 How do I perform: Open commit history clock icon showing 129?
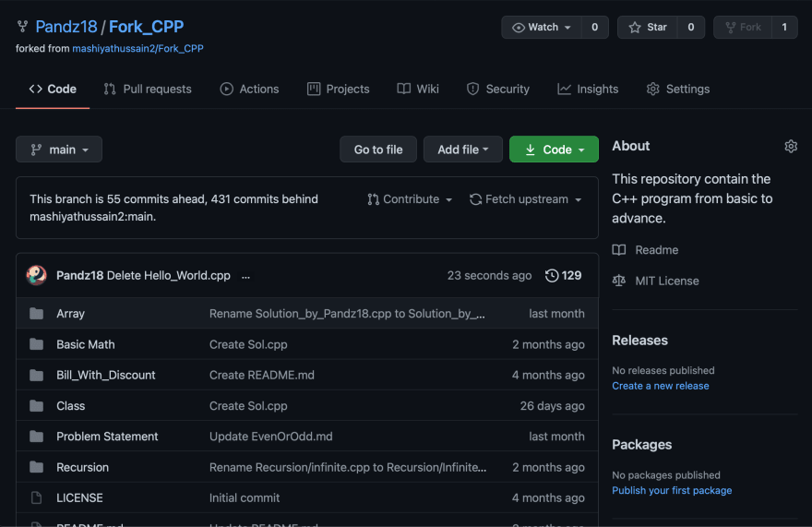click(x=552, y=275)
